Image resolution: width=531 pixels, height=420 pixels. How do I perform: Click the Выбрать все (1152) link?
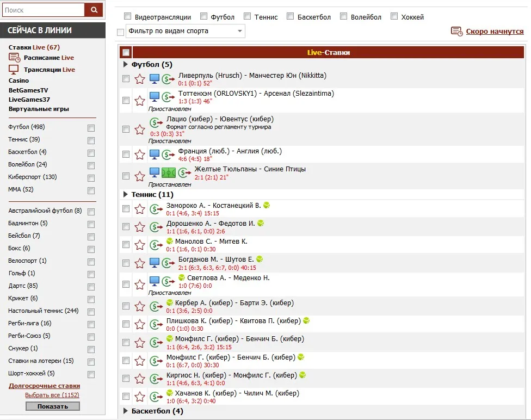[52, 395]
